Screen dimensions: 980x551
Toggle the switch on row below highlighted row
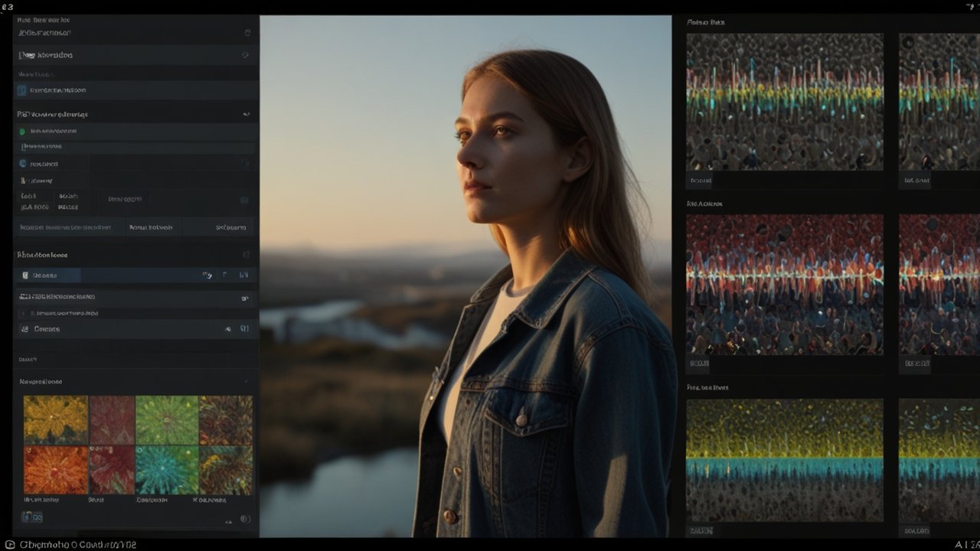pos(245,298)
